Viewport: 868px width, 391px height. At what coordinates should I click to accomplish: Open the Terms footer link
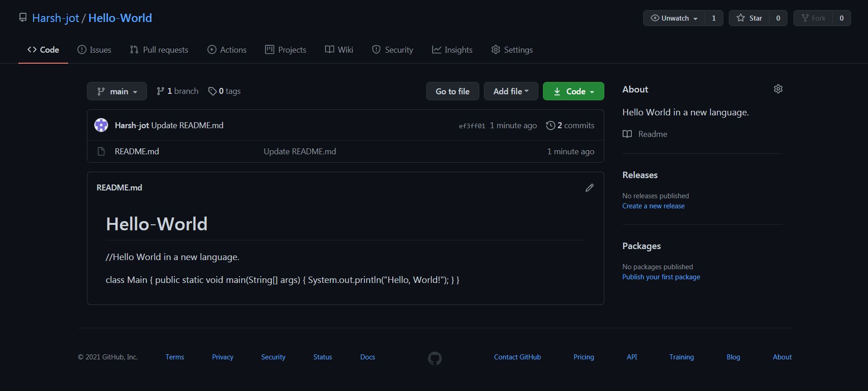175,357
